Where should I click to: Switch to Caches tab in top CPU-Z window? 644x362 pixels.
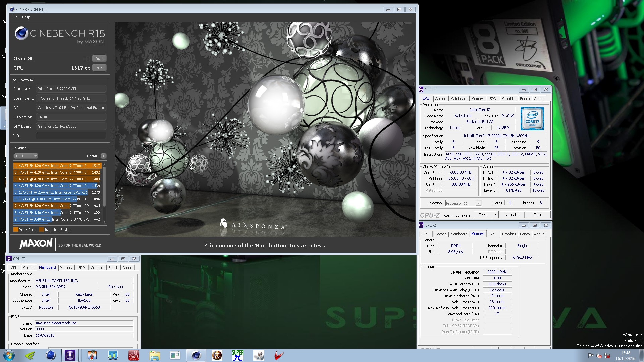[440, 99]
